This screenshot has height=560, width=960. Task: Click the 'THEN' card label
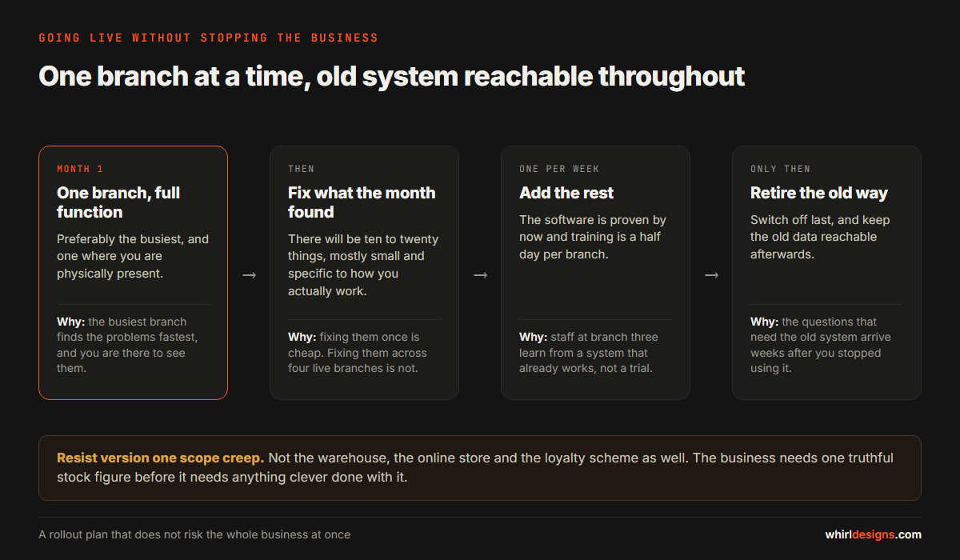pyautogui.click(x=302, y=169)
